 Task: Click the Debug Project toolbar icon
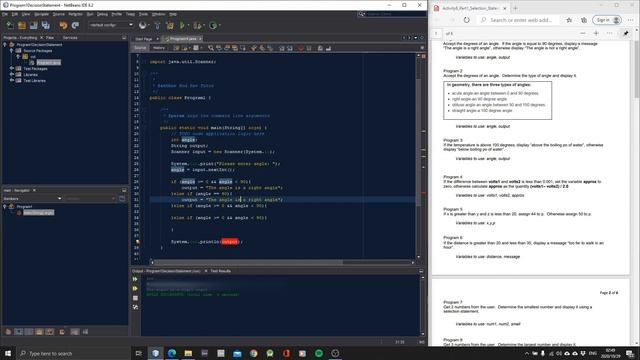197,25
